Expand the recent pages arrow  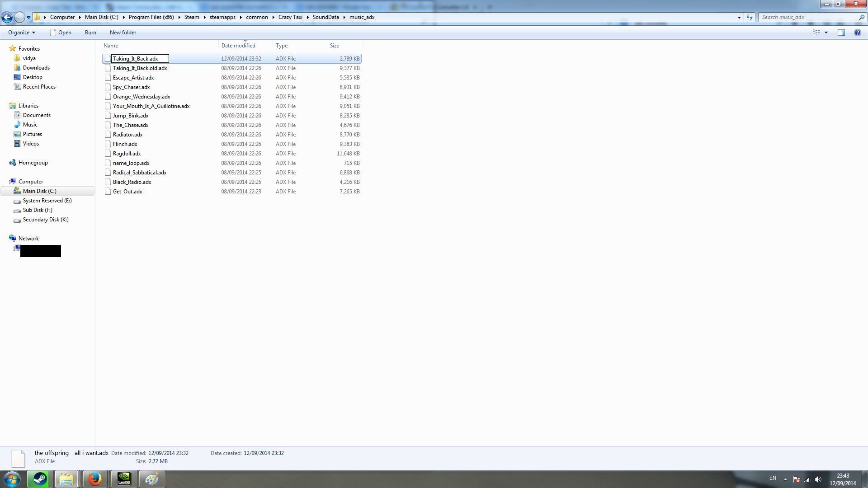coord(28,17)
